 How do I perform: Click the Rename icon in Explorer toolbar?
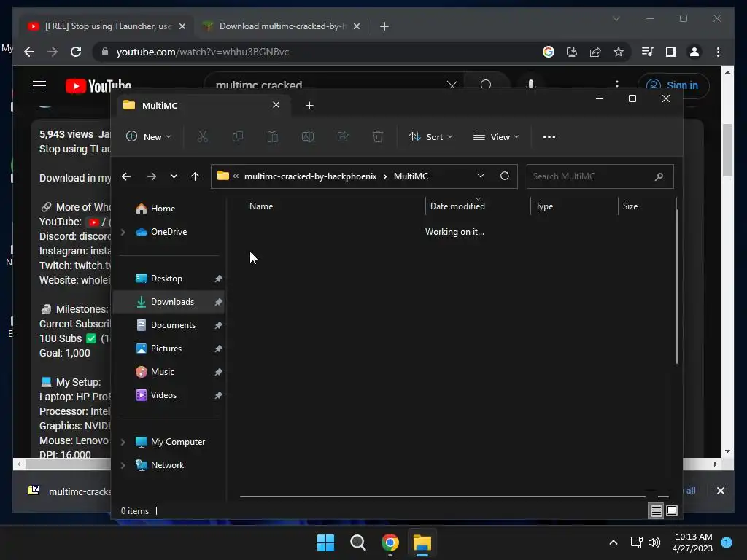[x=308, y=136]
